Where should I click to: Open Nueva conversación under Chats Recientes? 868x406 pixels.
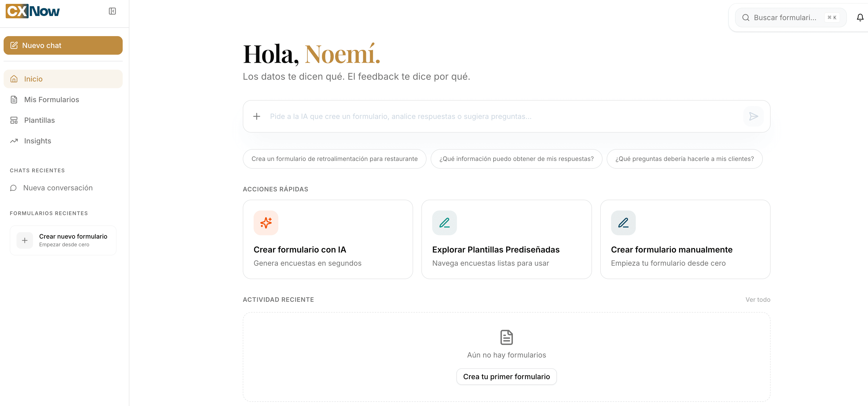coord(58,188)
